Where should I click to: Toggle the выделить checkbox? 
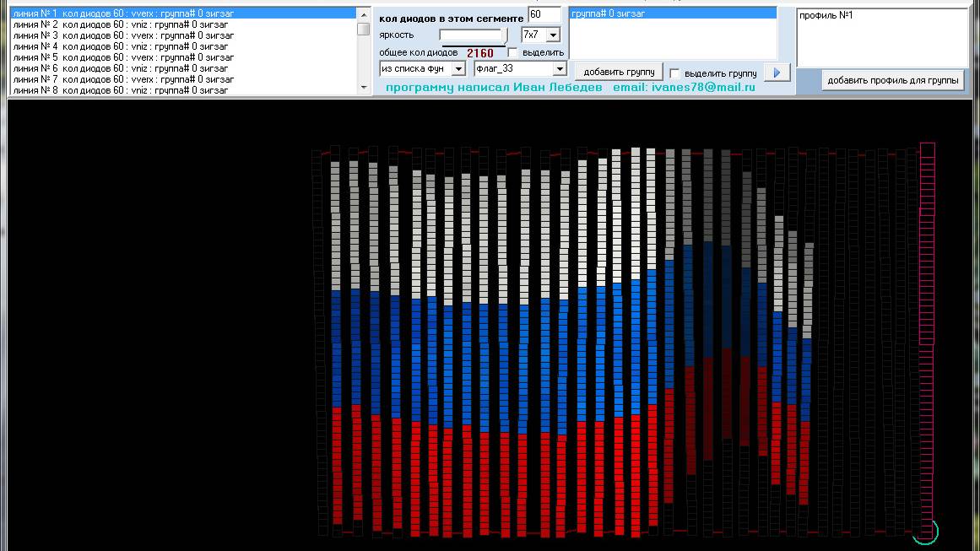point(512,52)
